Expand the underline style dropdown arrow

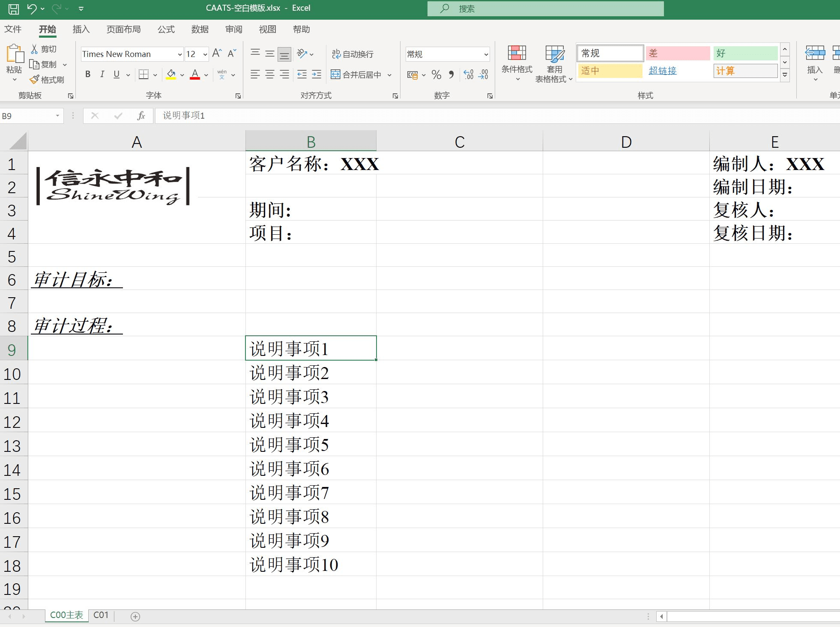[x=128, y=75]
